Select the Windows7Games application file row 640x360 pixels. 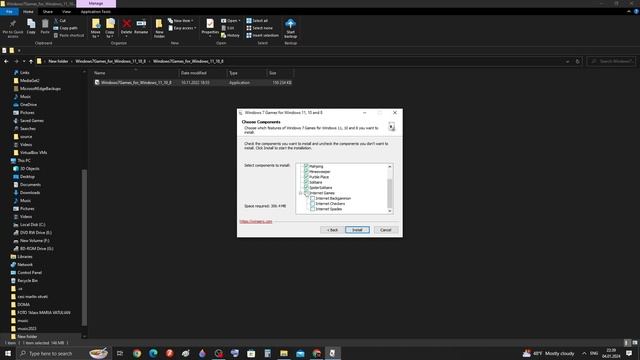coord(193,82)
